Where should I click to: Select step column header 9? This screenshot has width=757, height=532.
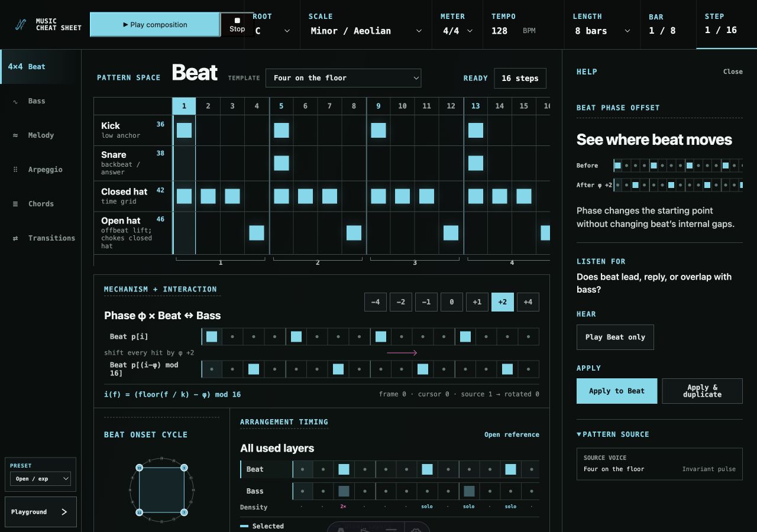[x=378, y=106]
